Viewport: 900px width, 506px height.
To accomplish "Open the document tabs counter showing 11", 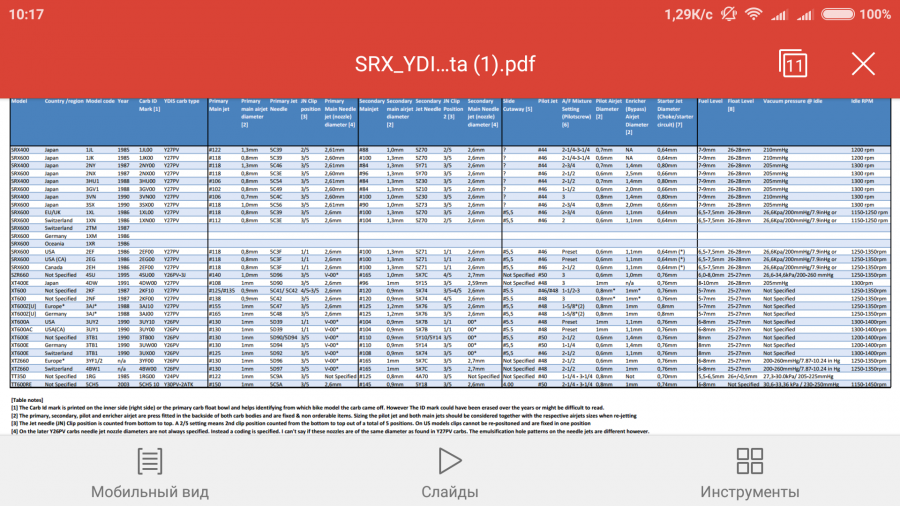I will click(793, 64).
